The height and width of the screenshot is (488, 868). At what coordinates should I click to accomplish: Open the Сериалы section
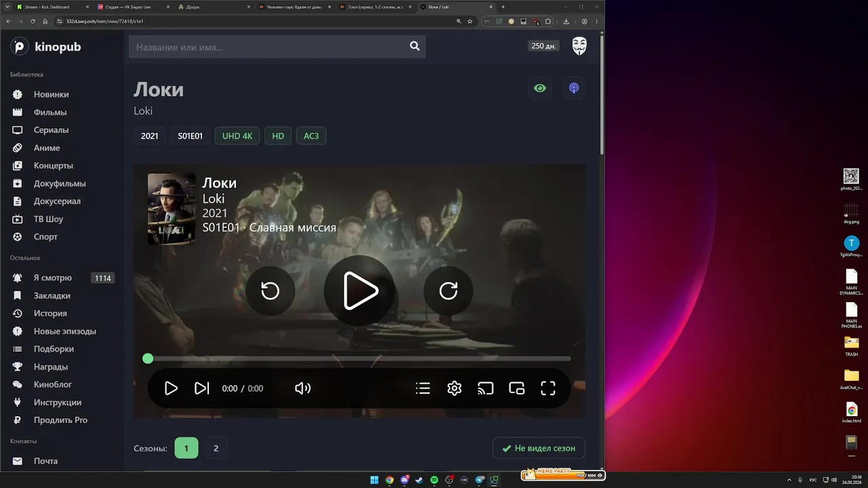[52, 129]
